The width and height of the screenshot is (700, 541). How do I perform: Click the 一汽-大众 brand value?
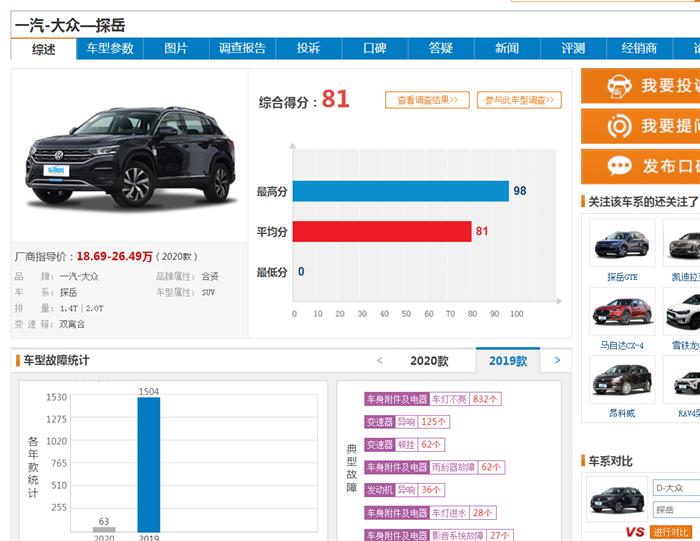coord(79,276)
